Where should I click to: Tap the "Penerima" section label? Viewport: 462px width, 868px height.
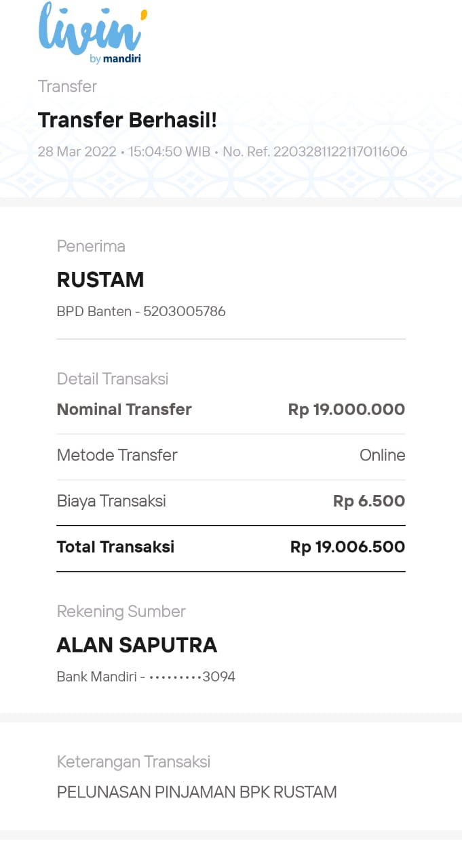tap(91, 246)
